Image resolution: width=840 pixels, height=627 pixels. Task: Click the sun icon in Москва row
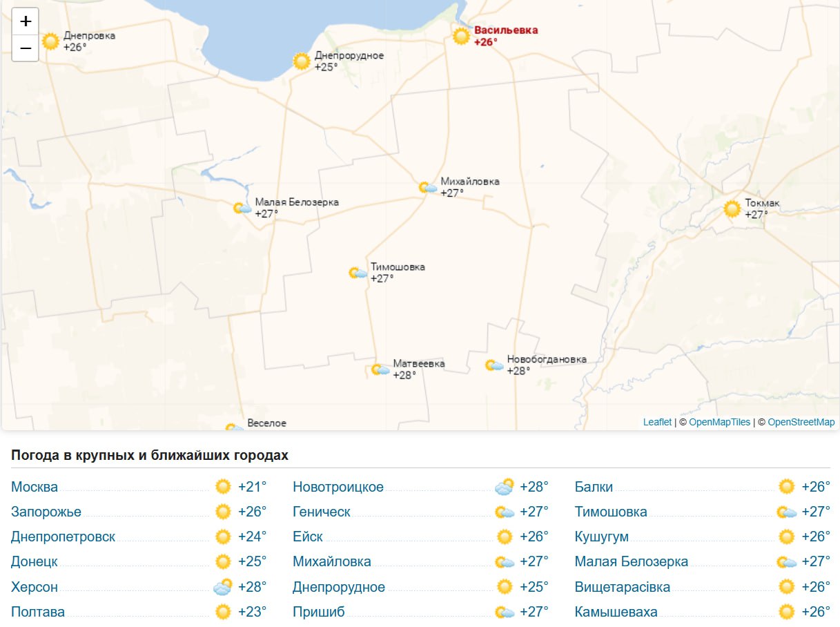coord(223,487)
